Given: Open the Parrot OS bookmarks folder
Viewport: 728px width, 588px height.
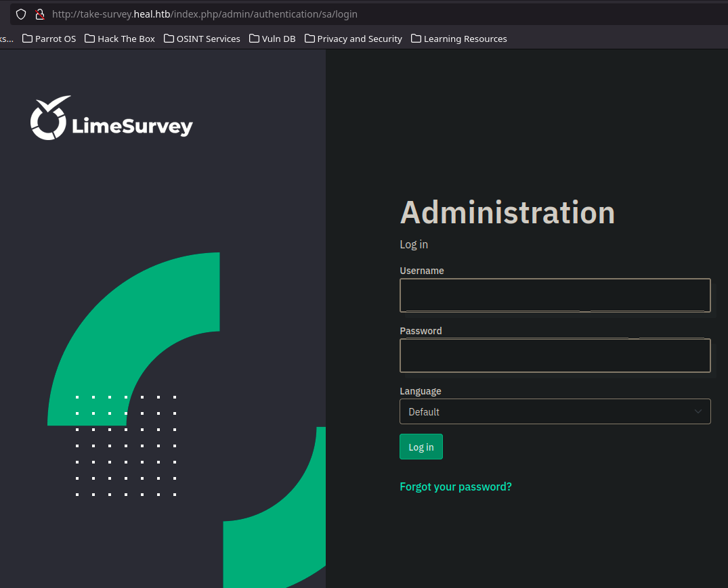Looking at the screenshot, I should coord(49,39).
